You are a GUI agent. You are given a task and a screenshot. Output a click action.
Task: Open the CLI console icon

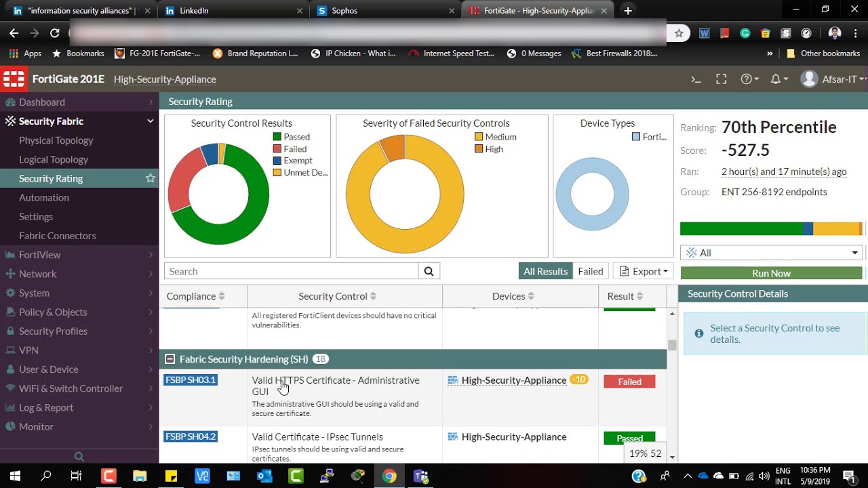point(696,79)
